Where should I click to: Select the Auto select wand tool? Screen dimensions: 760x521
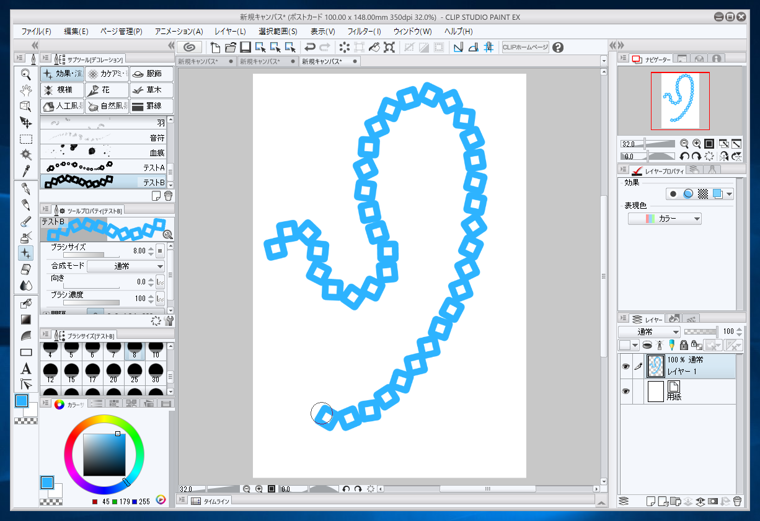coord(26,155)
